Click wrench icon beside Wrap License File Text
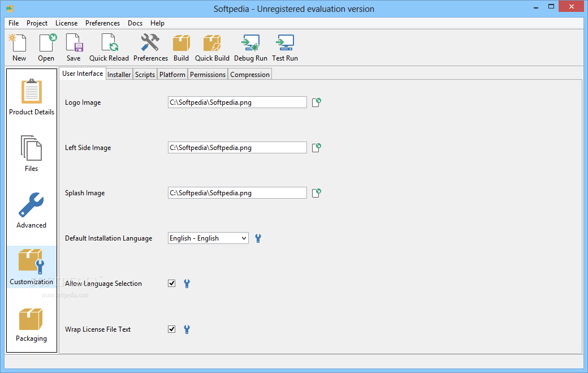The image size is (588, 373). [187, 329]
